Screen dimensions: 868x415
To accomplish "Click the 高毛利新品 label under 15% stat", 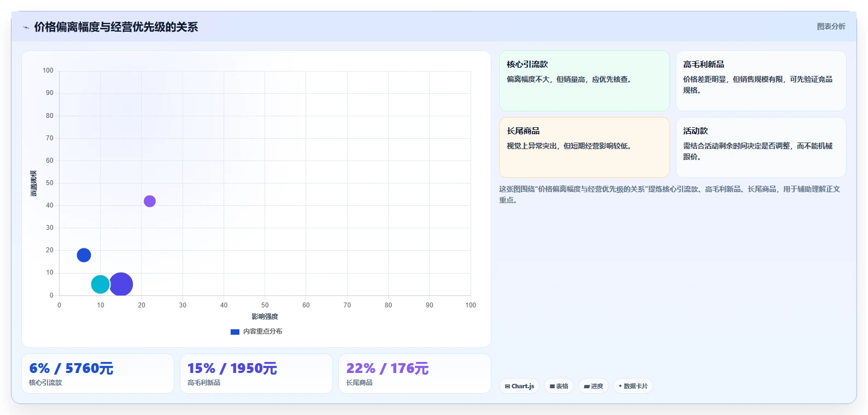I will [x=204, y=383].
